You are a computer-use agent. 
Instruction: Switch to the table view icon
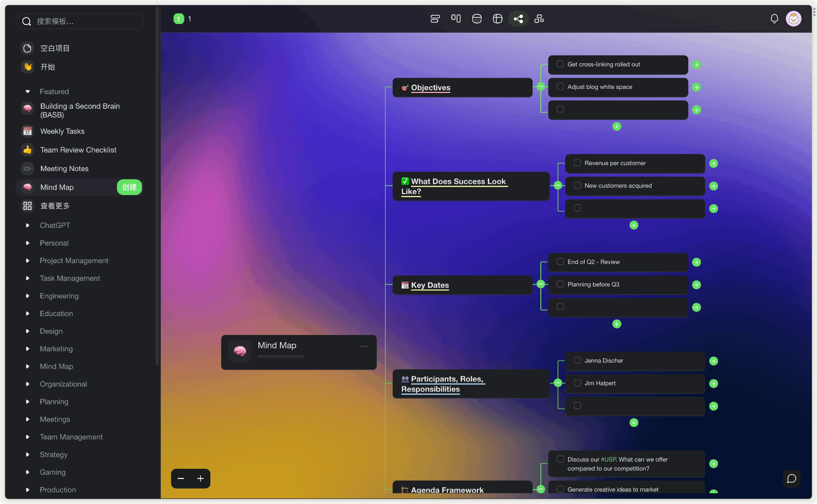pyautogui.click(x=497, y=19)
